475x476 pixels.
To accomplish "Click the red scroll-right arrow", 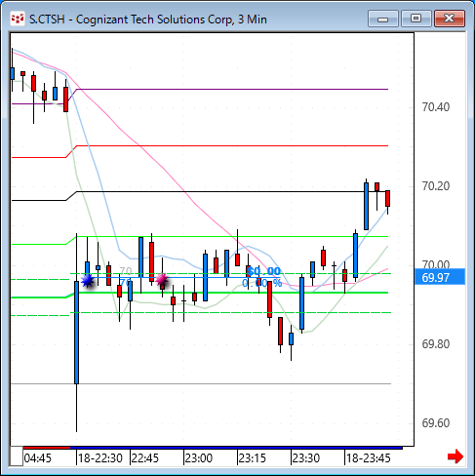I will click(455, 456).
